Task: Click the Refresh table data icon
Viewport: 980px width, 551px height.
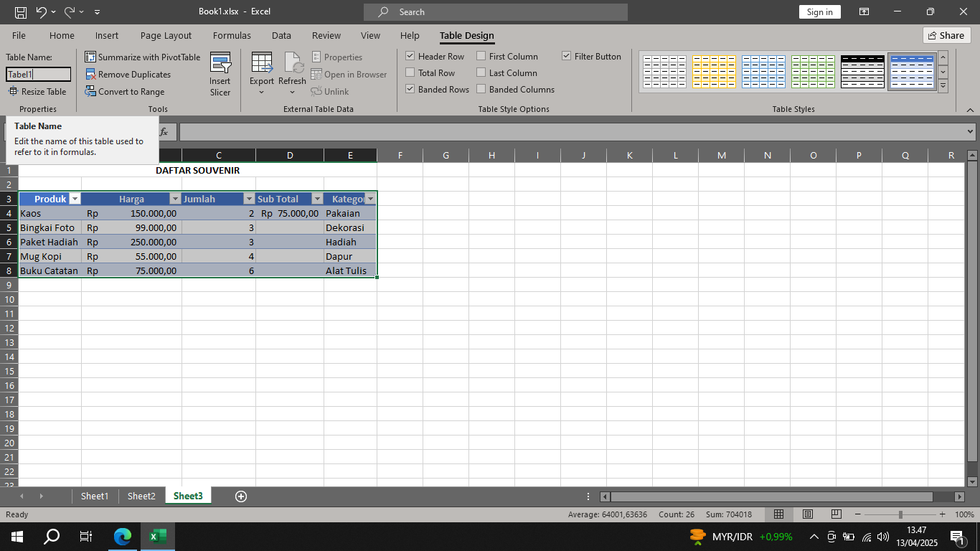Action: coord(292,64)
